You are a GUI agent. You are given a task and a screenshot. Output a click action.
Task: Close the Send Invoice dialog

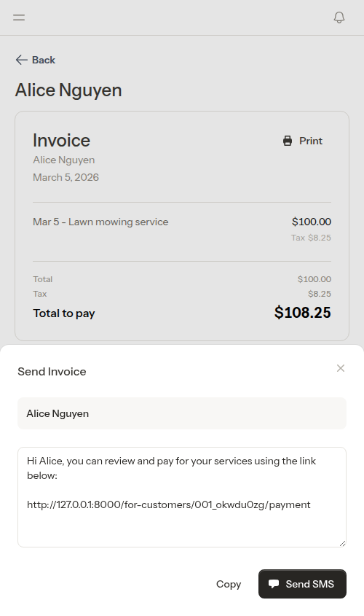[341, 368]
